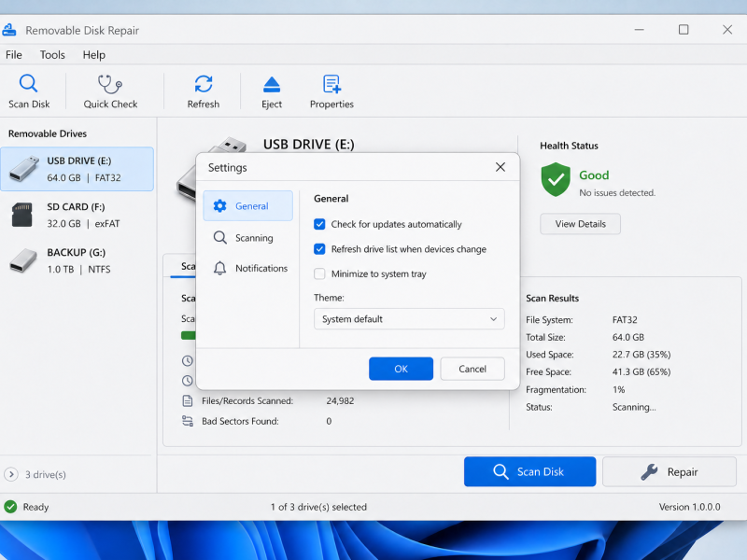This screenshot has height=560, width=747.
Task: Click the SD CARD (F:) card icon
Action: point(21,215)
